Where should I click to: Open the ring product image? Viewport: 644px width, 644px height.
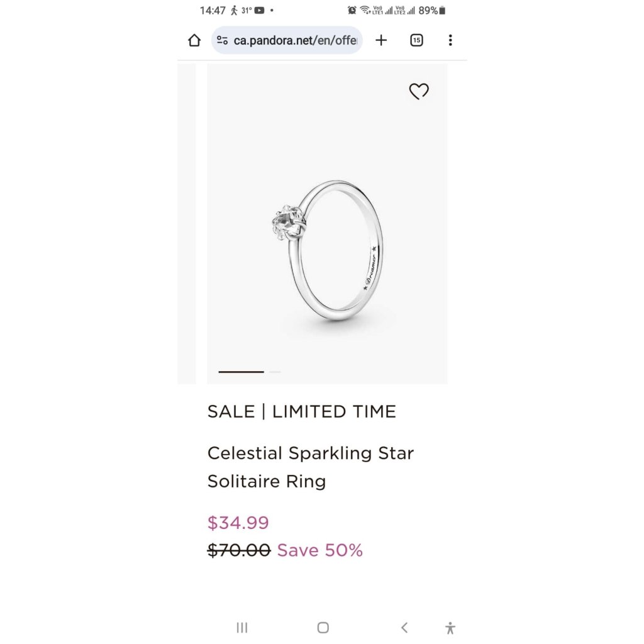click(327, 223)
